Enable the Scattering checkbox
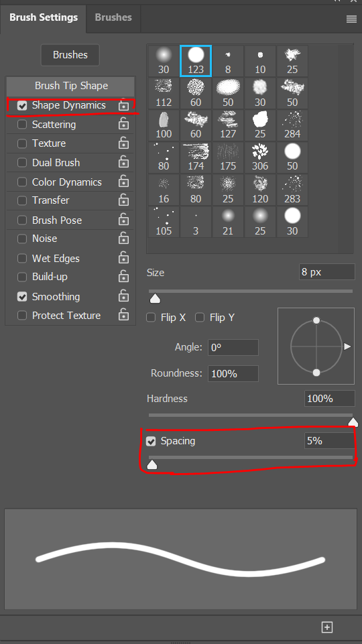362x644 pixels. (22, 125)
